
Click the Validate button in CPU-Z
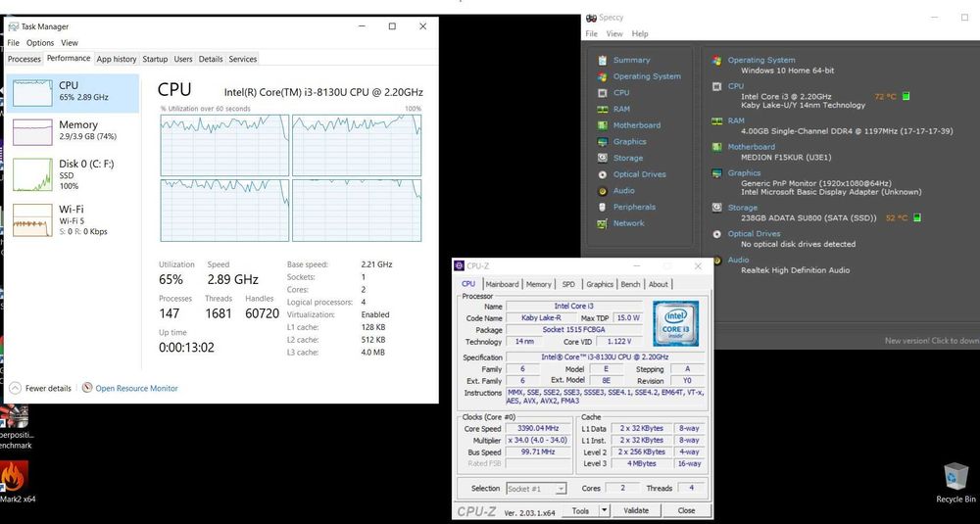tap(636, 510)
